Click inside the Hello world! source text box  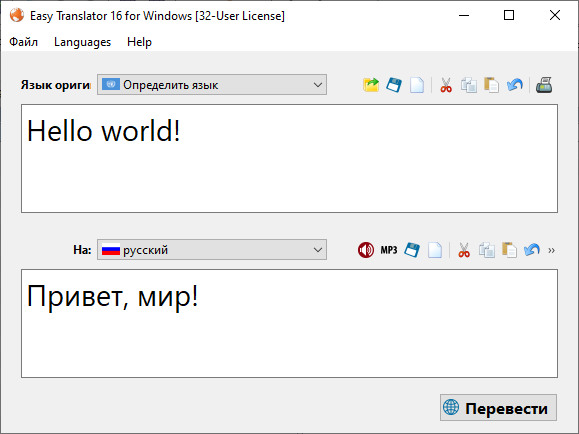(289, 158)
